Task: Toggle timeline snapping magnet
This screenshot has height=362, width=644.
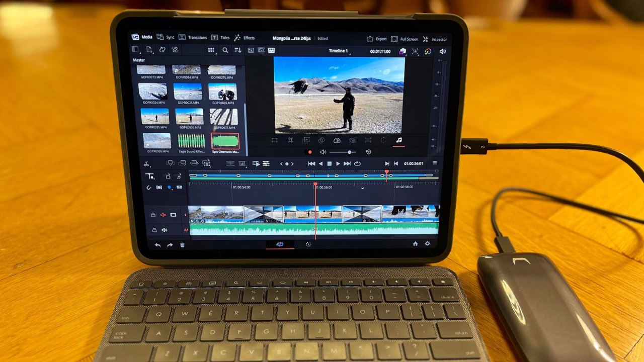Action: [149, 187]
